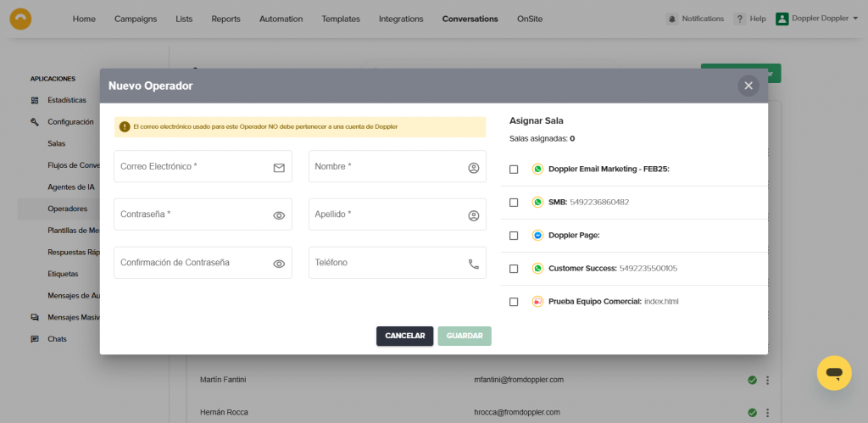Image resolution: width=868 pixels, height=423 pixels.
Task: Toggle Contraseña password visibility eye
Action: (x=279, y=216)
